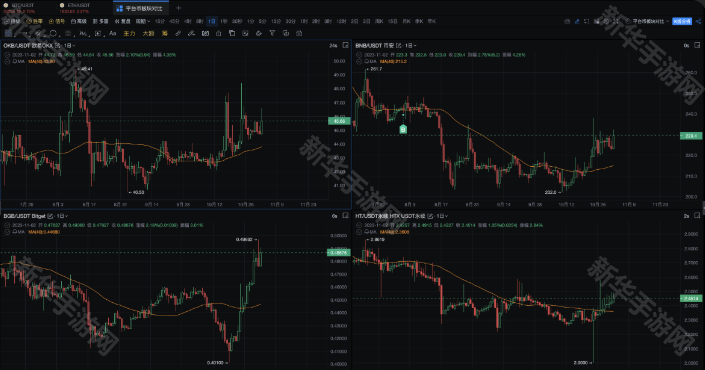Edit the OKB/USDT chart symbol

(x=58, y=45)
